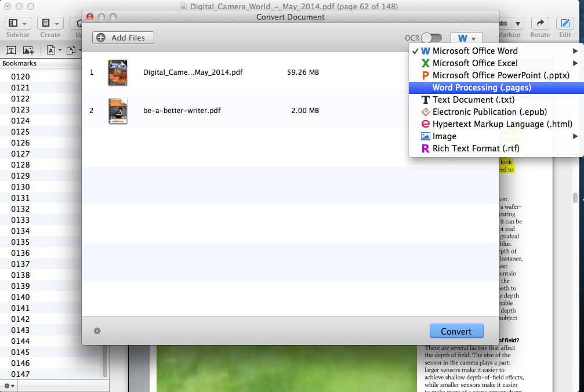
Task: Click the 2.00 MB file size
Action: coord(304,111)
